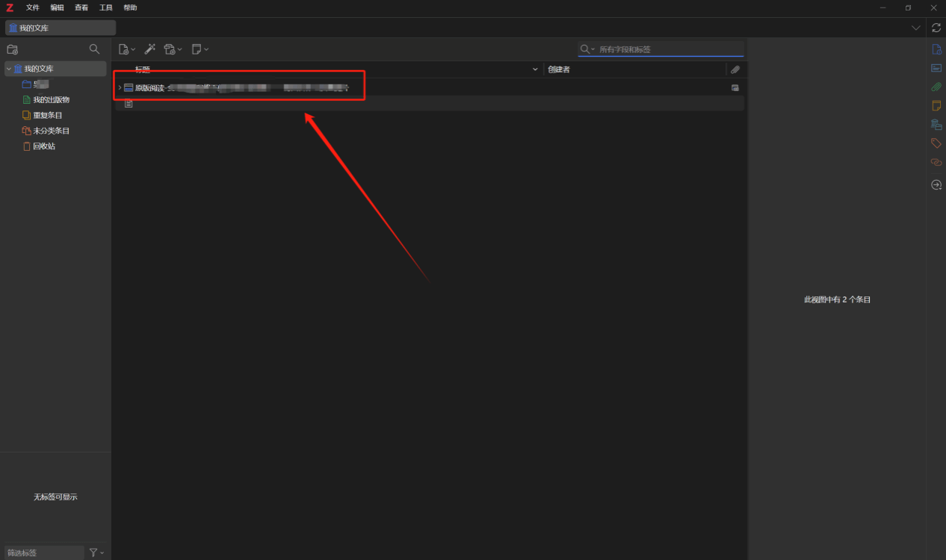The height and width of the screenshot is (560, 946).
Task: Open the Libraries and Collections section icon
Action: (x=936, y=125)
